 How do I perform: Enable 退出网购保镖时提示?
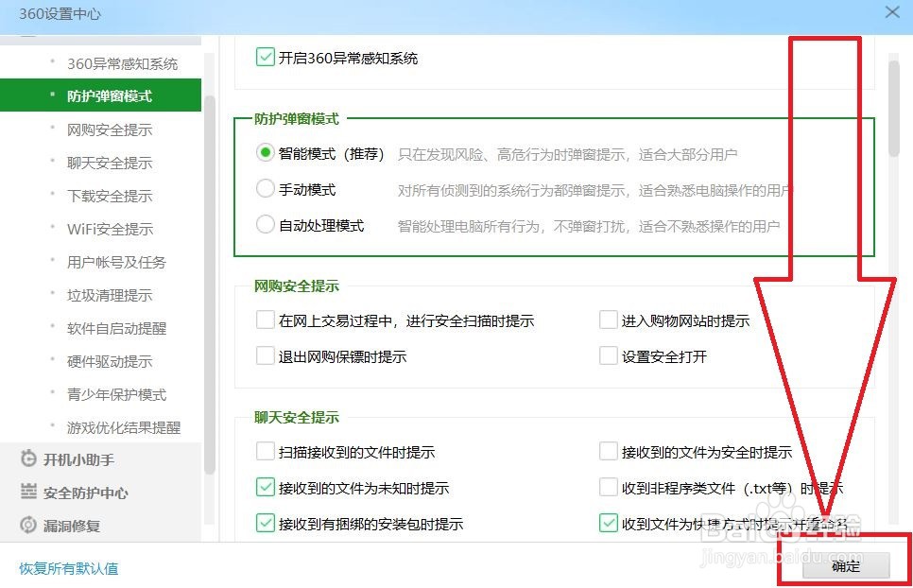coord(266,356)
